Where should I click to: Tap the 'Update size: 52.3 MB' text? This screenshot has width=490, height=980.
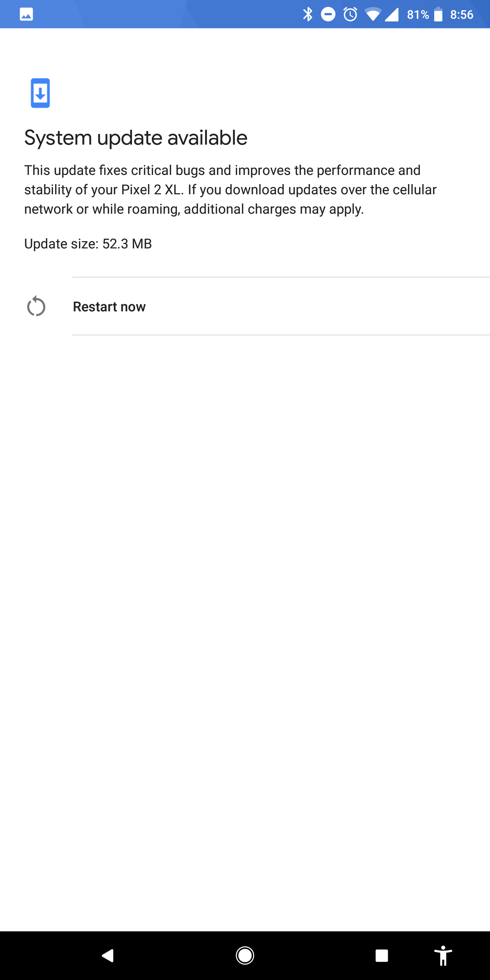point(88,244)
